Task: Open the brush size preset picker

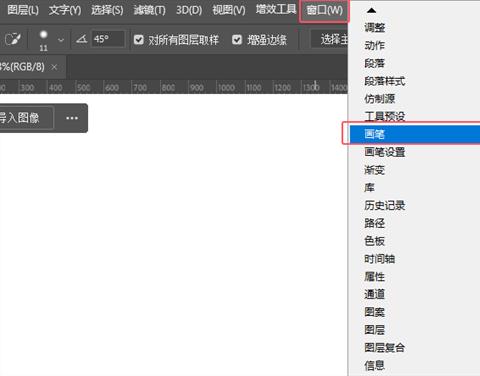Action: click(43, 40)
